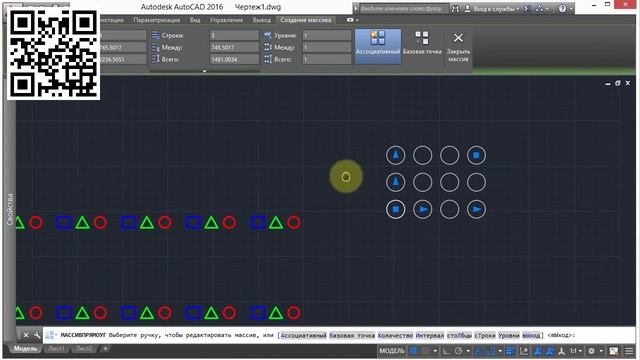Switch to the Лист1 layout tab
The image size is (640, 360).
pos(57,349)
